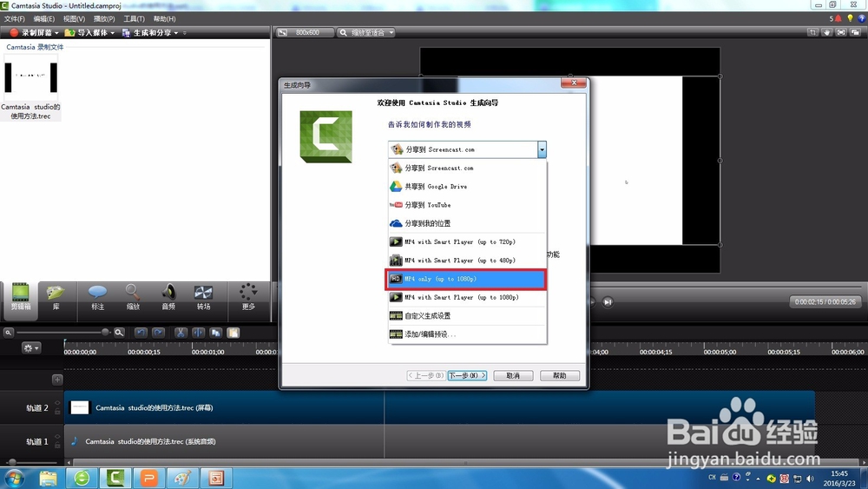Image resolution: width=868 pixels, height=489 pixels.
Task: Open the Help menu
Action: click(x=164, y=19)
